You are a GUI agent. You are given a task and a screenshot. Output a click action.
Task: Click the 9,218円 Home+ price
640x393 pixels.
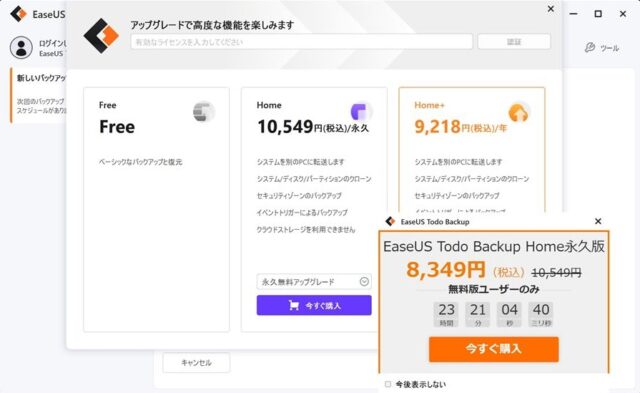click(x=460, y=127)
